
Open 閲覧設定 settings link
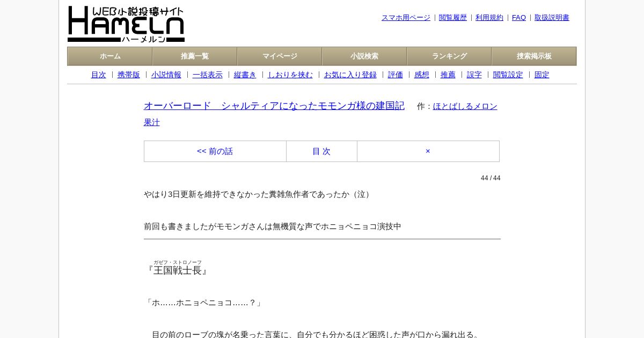click(508, 75)
